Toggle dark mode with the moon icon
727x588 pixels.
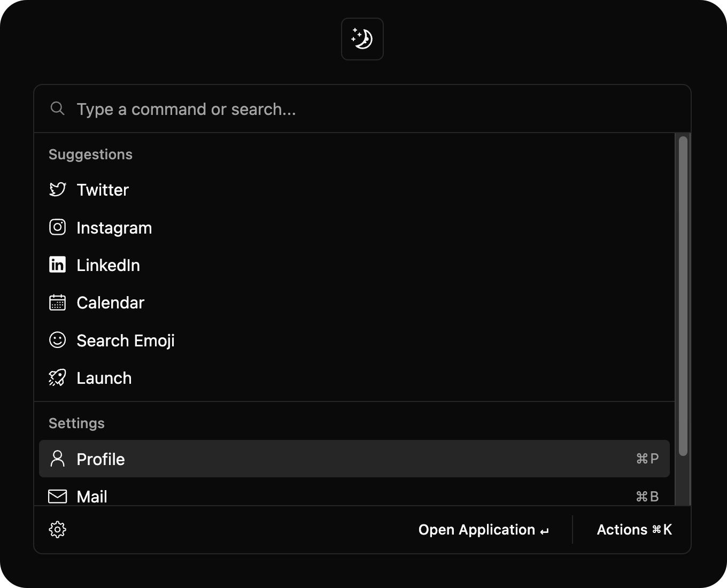[362, 39]
